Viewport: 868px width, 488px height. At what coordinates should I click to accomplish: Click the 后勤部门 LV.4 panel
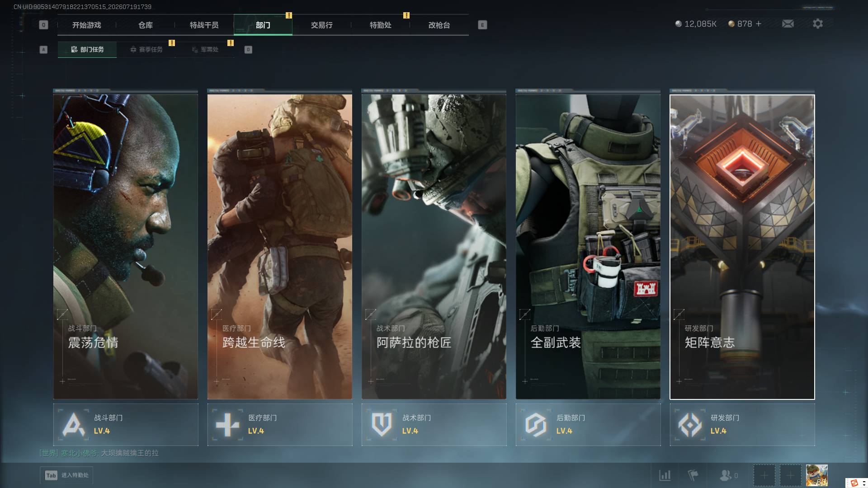tap(588, 425)
